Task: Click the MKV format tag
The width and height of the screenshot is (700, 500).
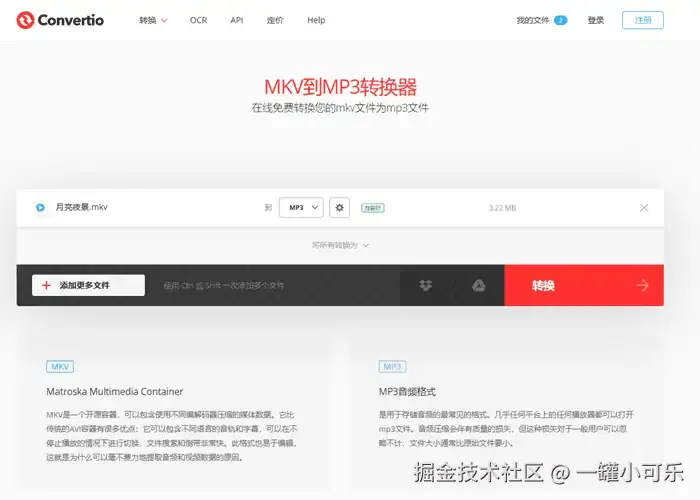Action: click(60, 367)
